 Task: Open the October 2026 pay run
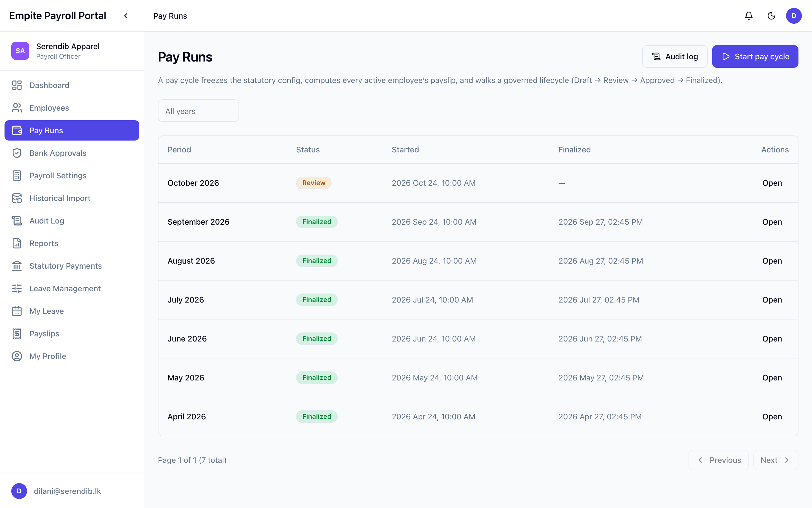772,183
